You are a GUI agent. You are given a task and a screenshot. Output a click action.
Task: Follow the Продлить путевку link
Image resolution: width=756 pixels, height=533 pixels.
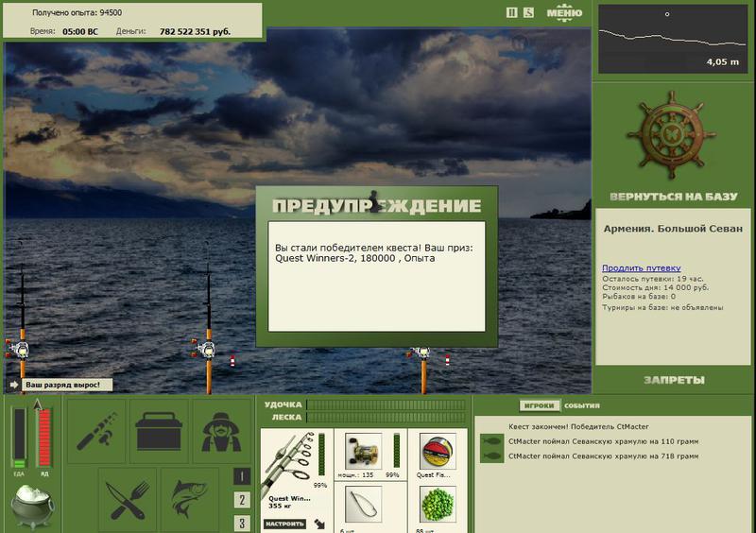[642, 267]
